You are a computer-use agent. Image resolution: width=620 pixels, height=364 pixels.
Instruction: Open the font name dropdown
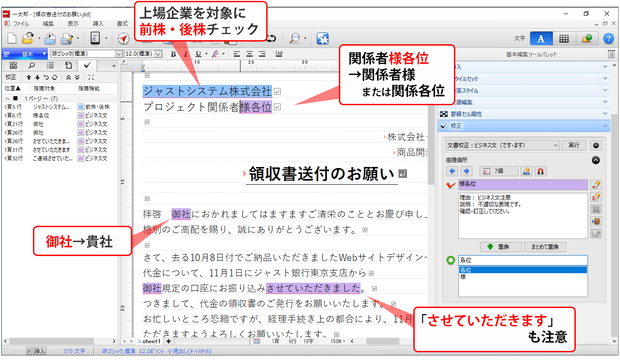point(86,54)
